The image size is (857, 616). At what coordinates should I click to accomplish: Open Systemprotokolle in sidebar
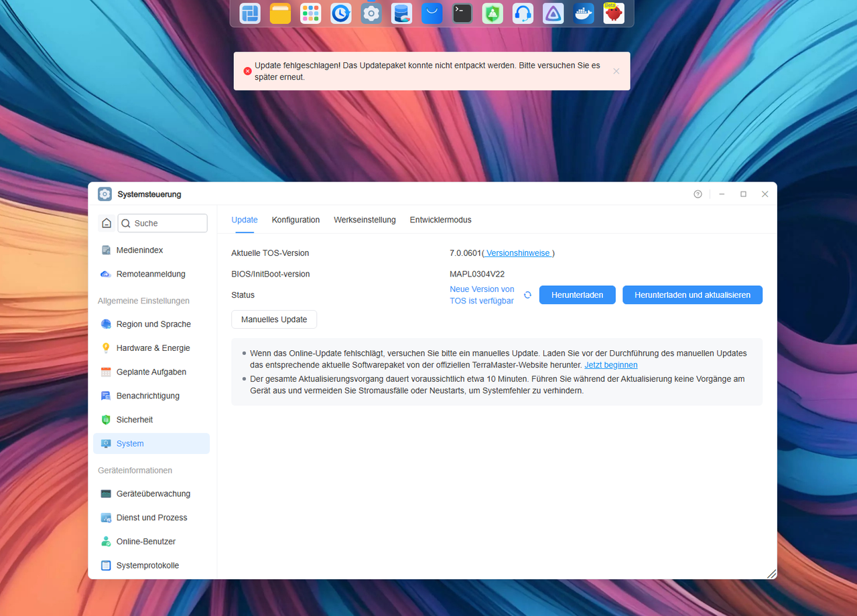(x=151, y=565)
